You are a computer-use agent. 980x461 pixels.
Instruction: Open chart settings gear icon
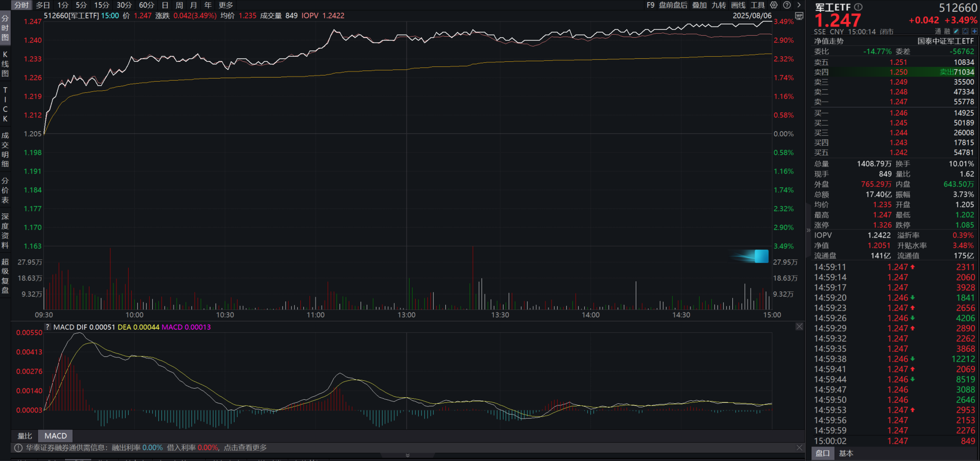774,5
